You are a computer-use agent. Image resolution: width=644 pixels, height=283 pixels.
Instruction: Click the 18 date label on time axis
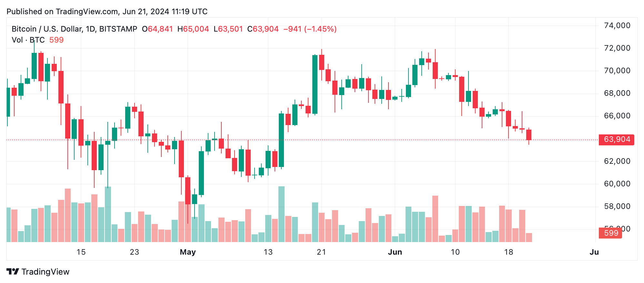[508, 252]
